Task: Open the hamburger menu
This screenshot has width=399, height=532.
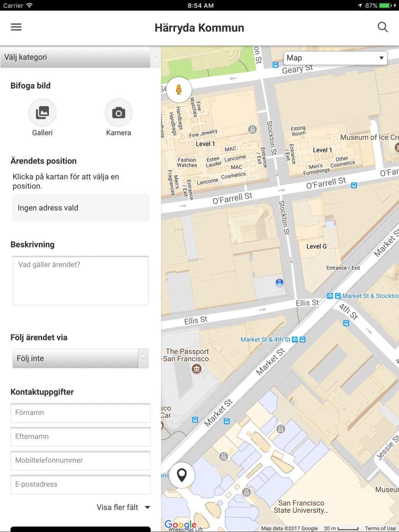Action: 16,27
